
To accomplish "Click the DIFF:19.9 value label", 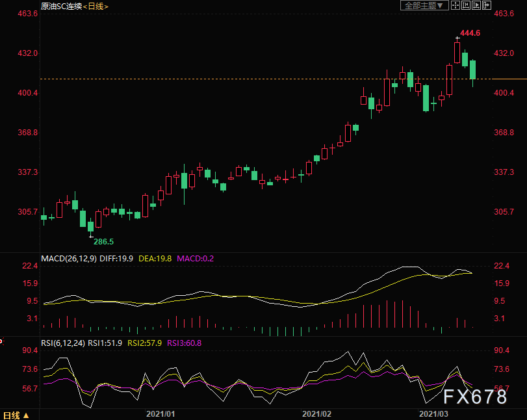I will click(x=117, y=258).
